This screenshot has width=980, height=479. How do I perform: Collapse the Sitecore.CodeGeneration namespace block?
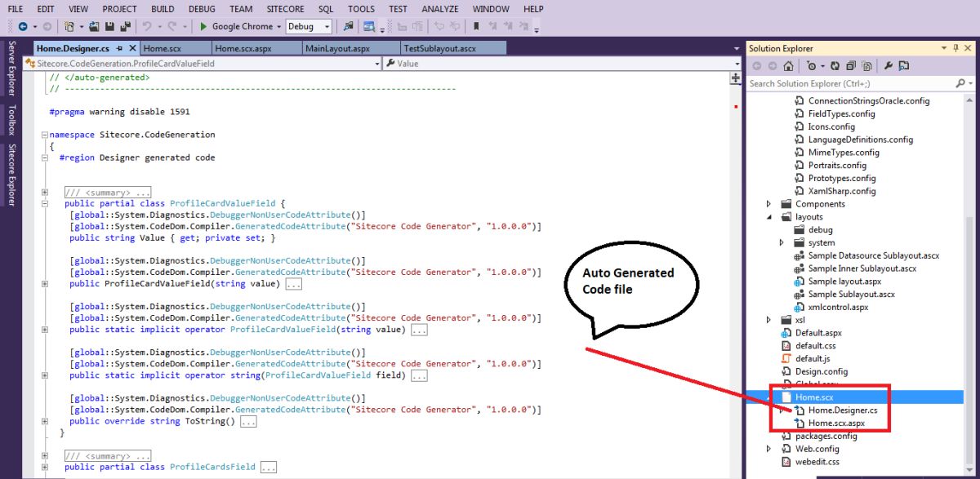(44, 135)
